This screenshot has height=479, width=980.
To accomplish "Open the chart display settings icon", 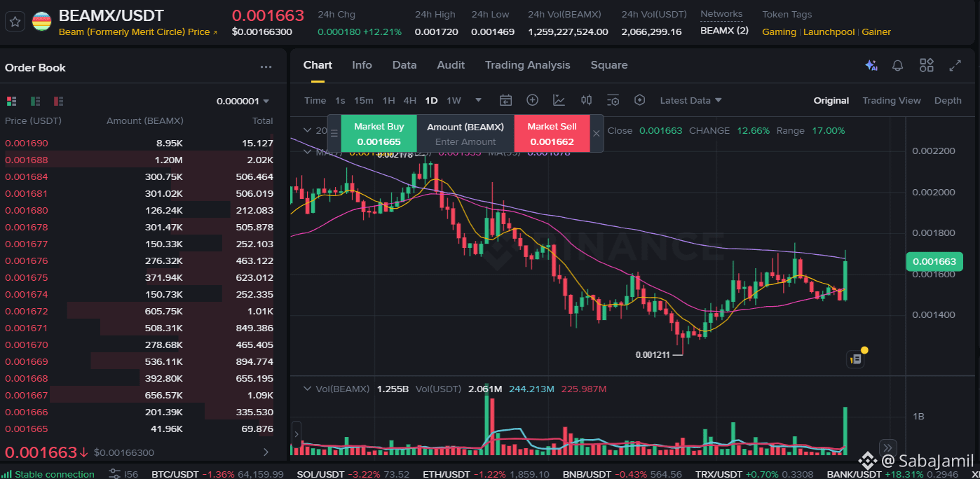I will pyautogui.click(x=613, y=100).
